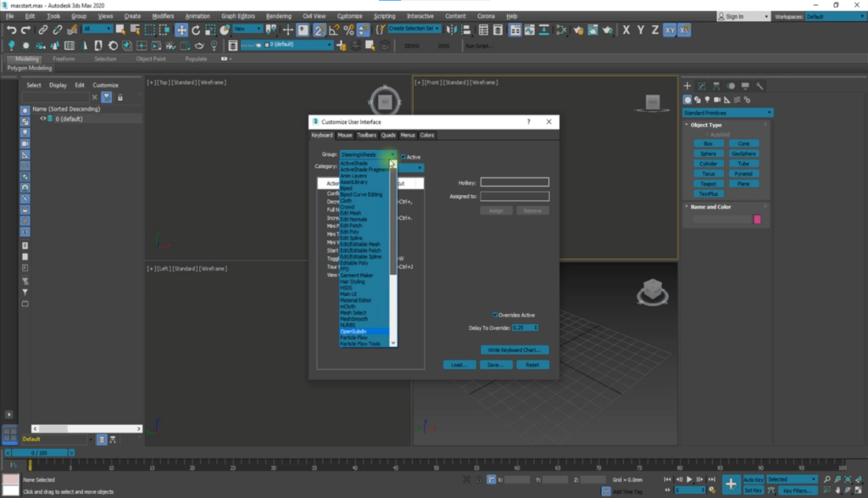Screen dimensions: 868x498
Task: Adjust the Delay To Override spinner
Action: [x=536, y=328]
